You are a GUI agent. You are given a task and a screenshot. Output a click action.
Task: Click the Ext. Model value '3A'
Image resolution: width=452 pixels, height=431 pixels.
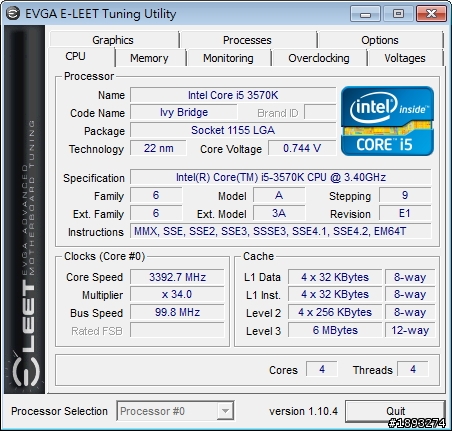(279, 213)
